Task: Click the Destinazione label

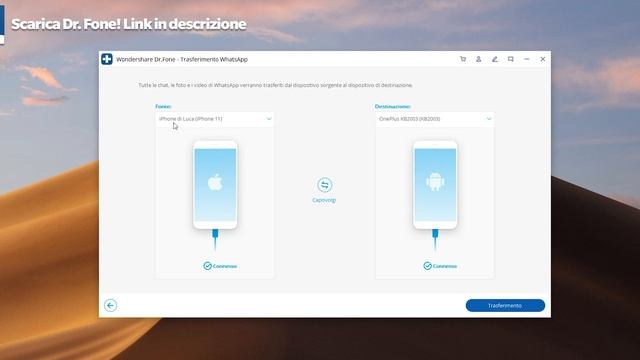Action: coord(393,107)
